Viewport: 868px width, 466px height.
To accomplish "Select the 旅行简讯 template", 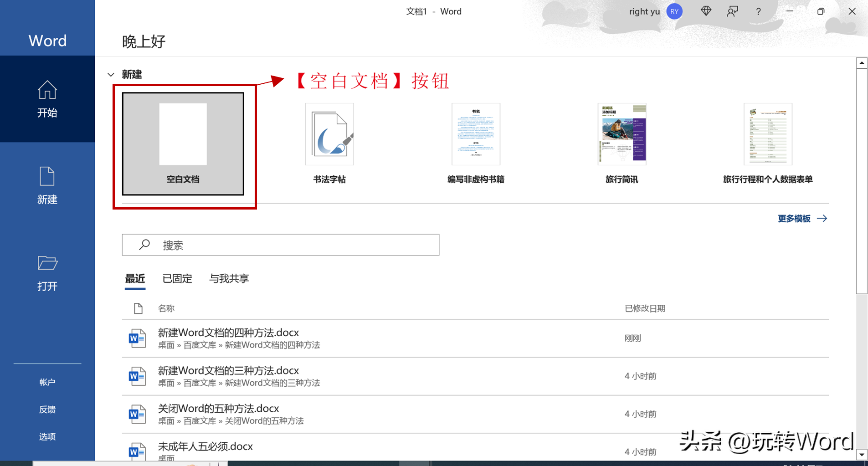I will 622,144.
